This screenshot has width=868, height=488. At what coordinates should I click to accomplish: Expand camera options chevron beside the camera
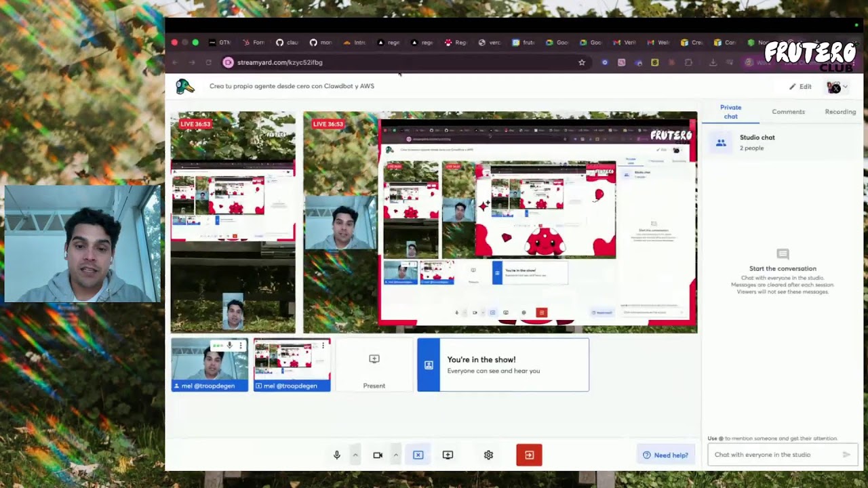[395, 455]
